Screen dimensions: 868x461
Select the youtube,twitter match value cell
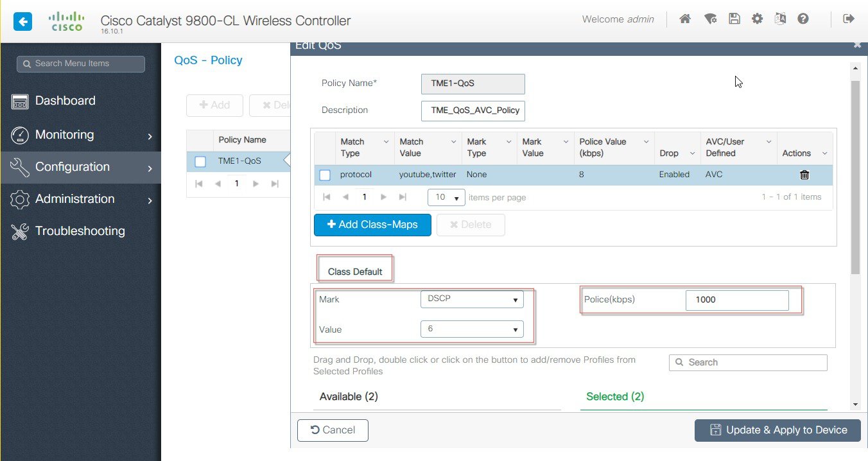pyautogui.click(x=428, y=175)
